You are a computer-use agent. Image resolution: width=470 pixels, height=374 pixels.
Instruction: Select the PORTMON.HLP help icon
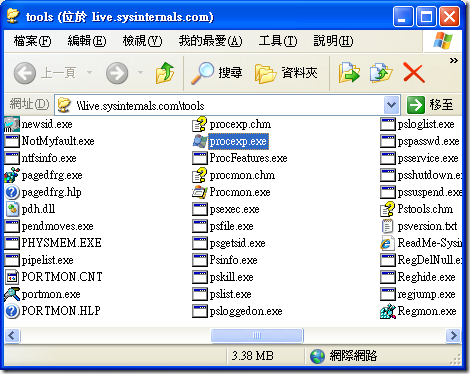(12, 311)
